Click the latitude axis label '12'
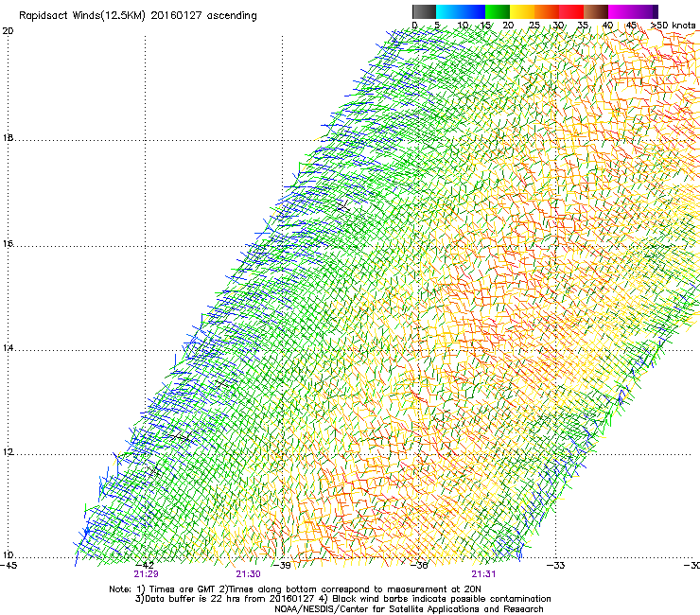700x615 pixels. (x=8, y=451)
